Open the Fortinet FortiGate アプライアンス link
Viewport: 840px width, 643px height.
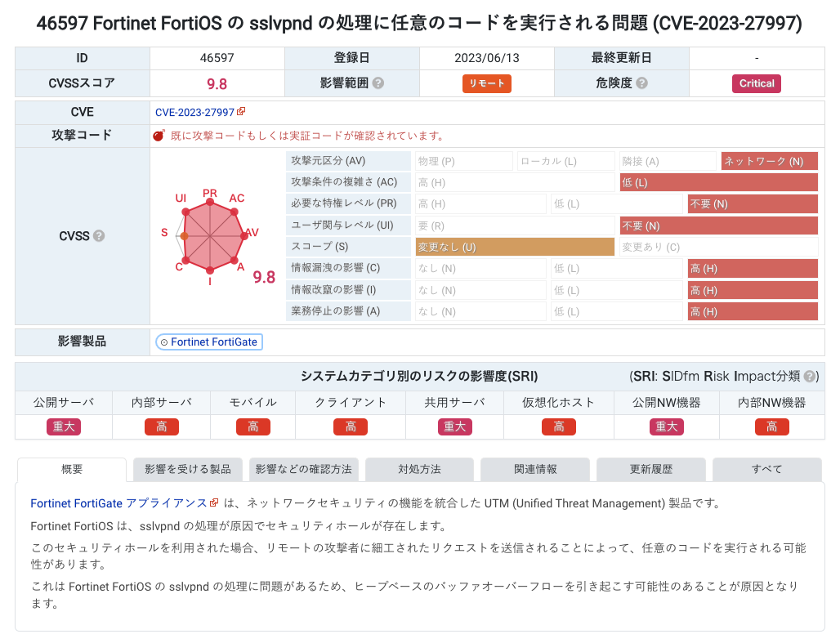click(118, 503)
